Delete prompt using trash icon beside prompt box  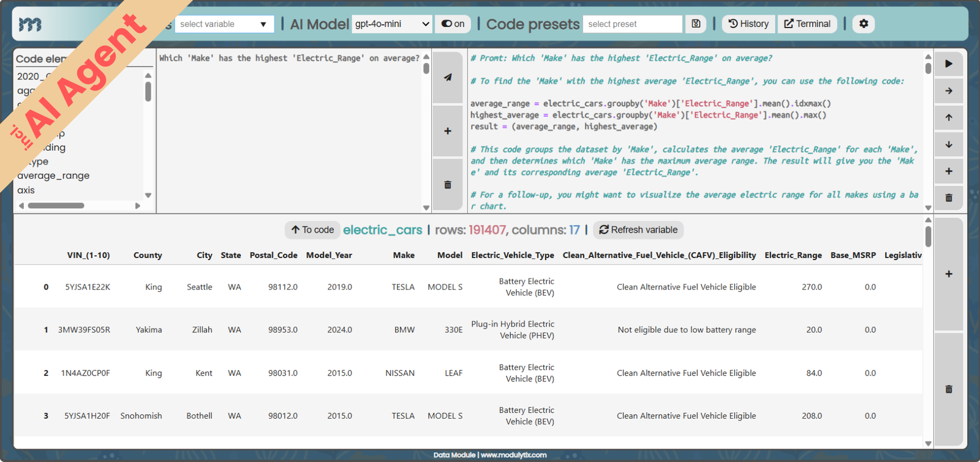point(448,185)
